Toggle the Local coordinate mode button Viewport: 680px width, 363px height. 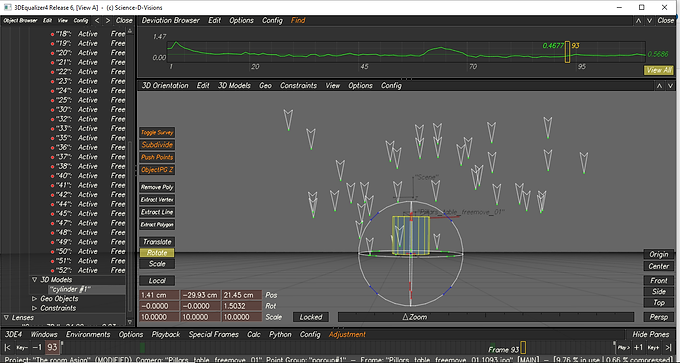[x=157, y=281]
